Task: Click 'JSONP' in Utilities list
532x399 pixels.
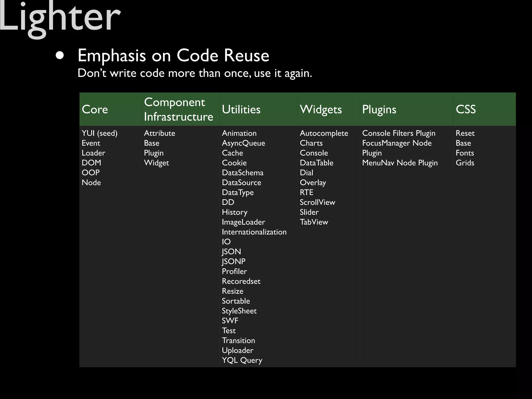Action: (x=234, y=262)
